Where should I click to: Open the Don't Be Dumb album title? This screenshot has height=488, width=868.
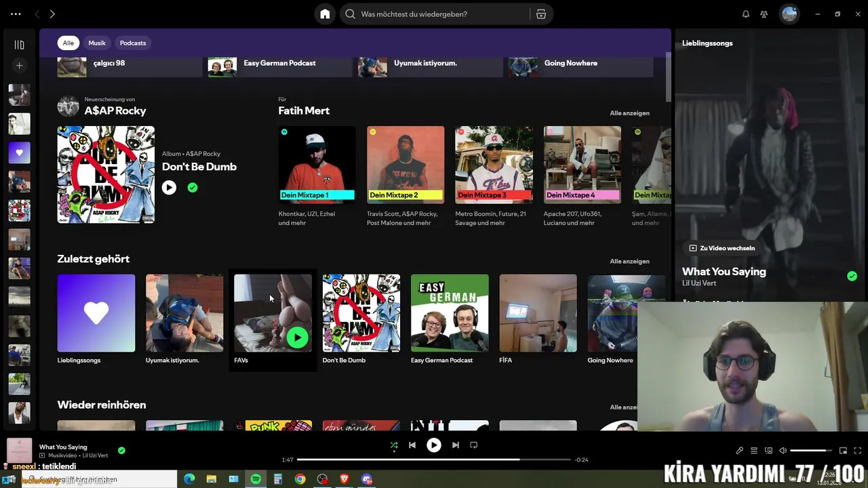pyautogui.click(x=199, y=167)
